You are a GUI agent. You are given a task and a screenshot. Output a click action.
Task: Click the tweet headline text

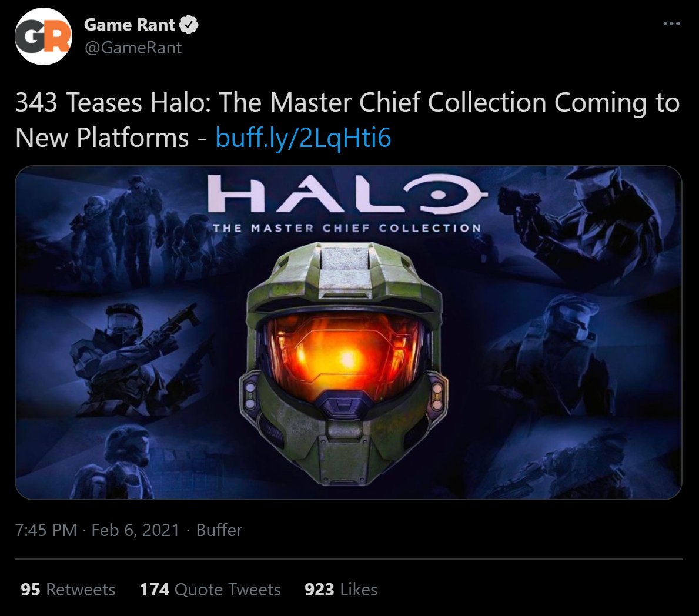click(347, 119)
